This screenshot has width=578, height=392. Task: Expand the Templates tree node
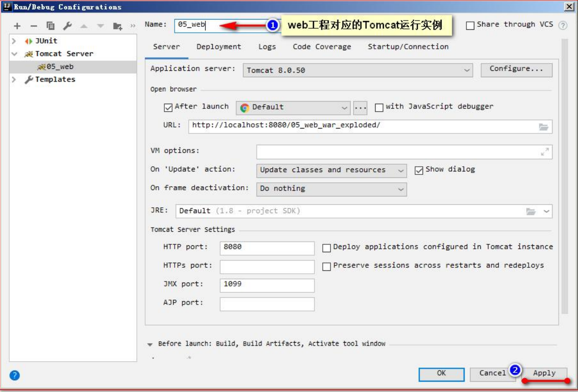(x=14, y=80)
